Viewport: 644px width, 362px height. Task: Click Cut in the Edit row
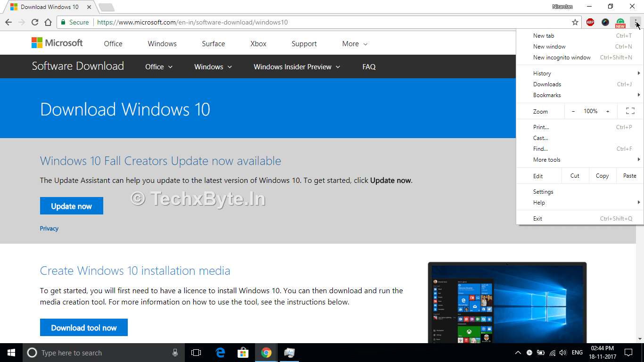pyautogui.click(x=575, y=176)
